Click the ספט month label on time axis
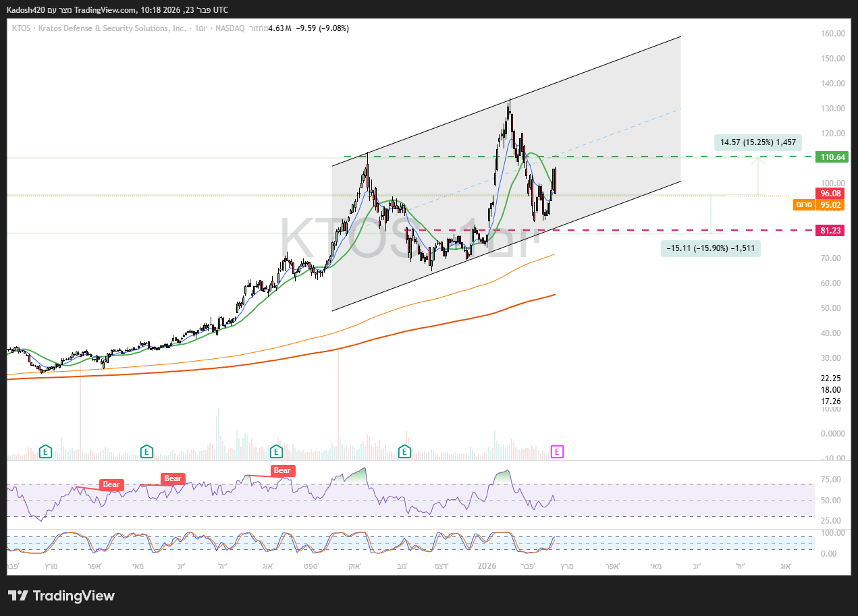Image resolution: width=858 pixels, height=616 pixels. (x=311, y=566)
